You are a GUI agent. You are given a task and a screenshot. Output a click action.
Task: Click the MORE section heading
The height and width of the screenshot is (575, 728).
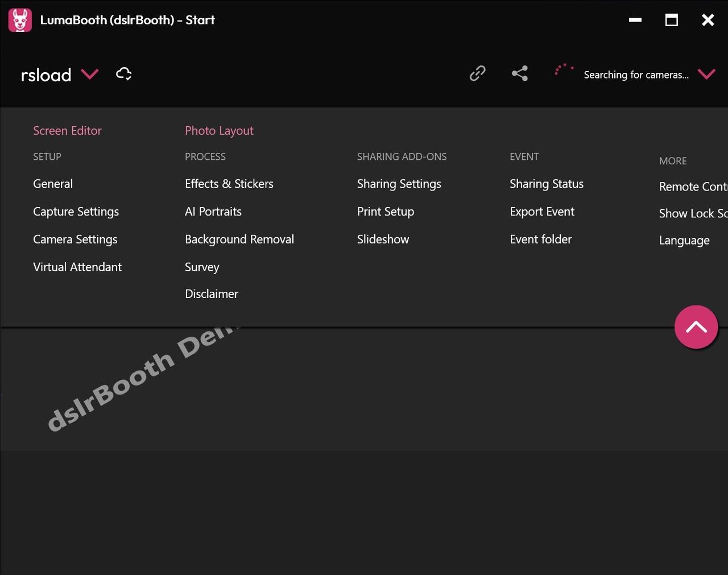coord(673,161)
